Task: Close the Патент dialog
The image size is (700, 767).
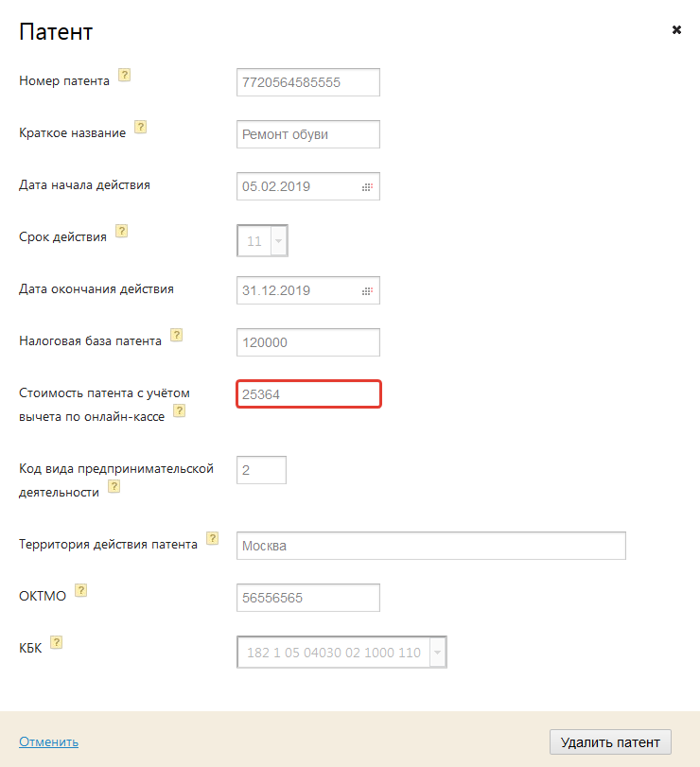Action: (676, 30)
